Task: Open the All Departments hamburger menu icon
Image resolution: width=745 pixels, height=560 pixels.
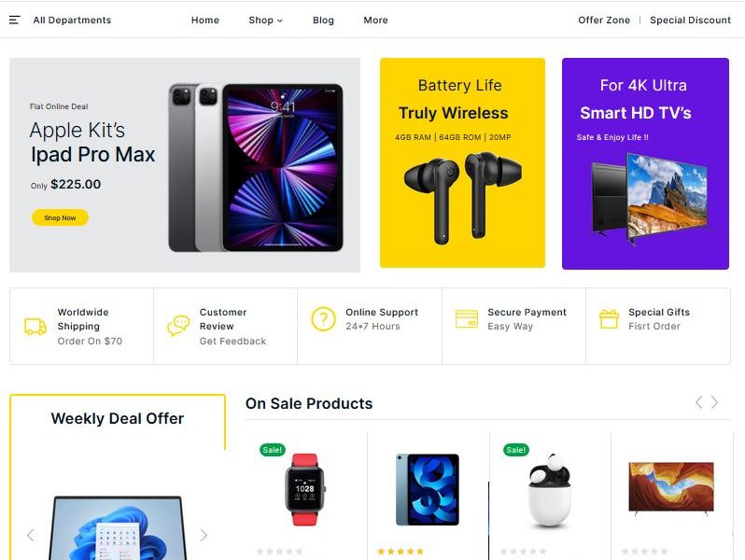Action: tap(14, 20)
